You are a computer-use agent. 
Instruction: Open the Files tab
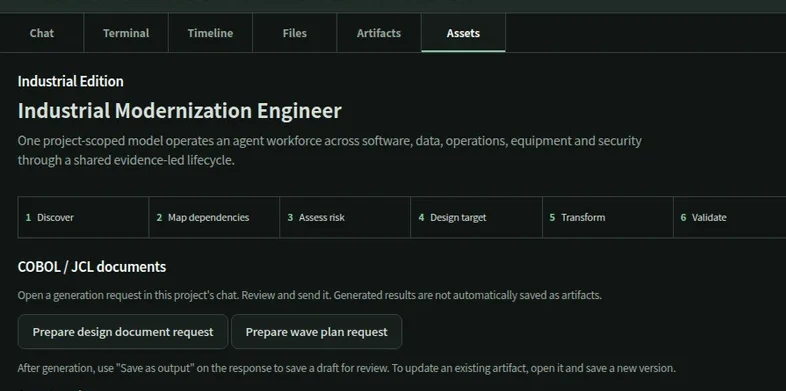tap(294, 33)
